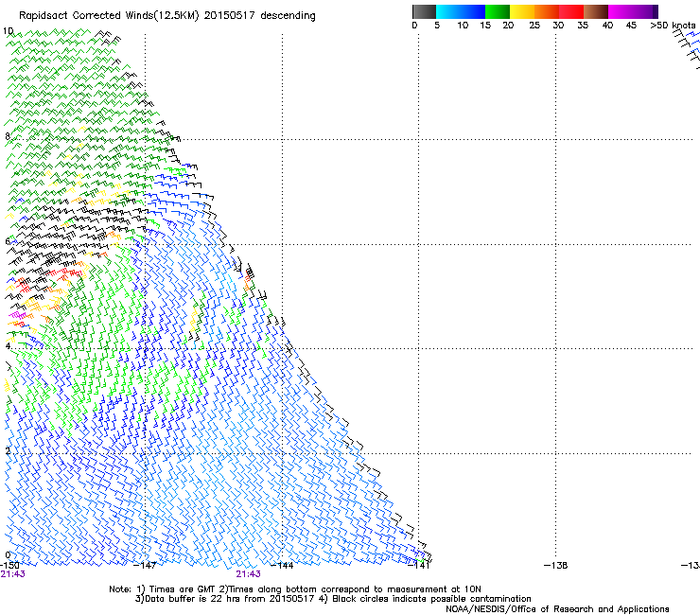The image size is (700, 615).
Task: Click the purple '21:43' time below -150
Action: click(x=12, y=574)
